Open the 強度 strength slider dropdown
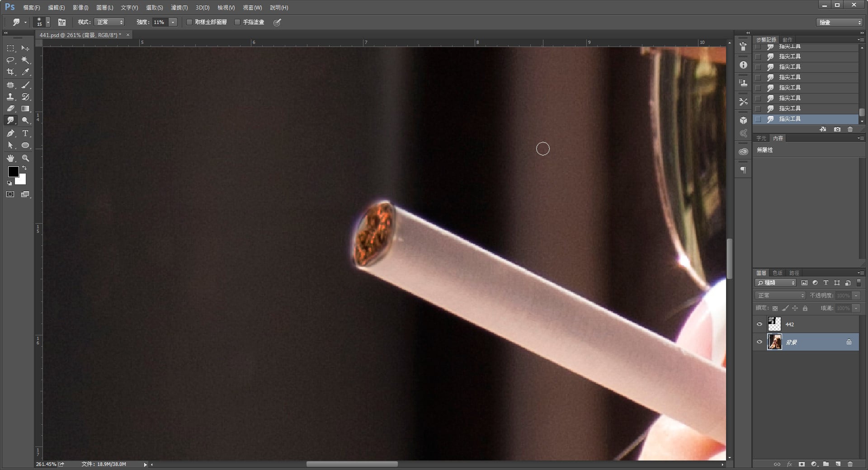 click(x=173, y=22)
